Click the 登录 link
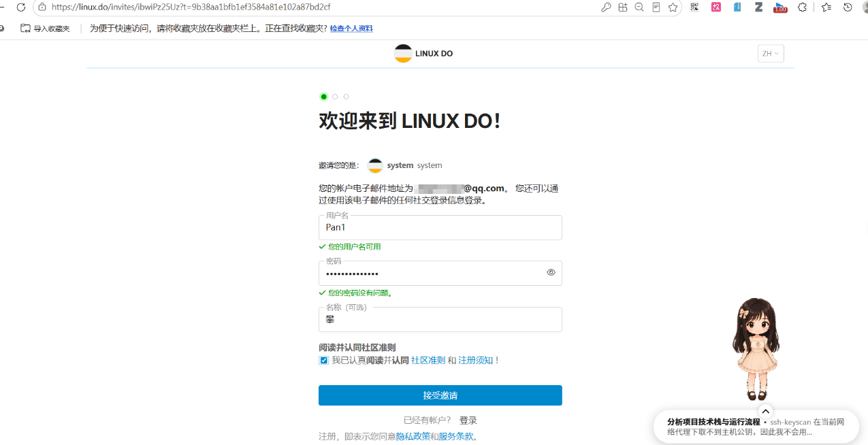This screenshot has height=445, width=868. (x=468, y=421)
